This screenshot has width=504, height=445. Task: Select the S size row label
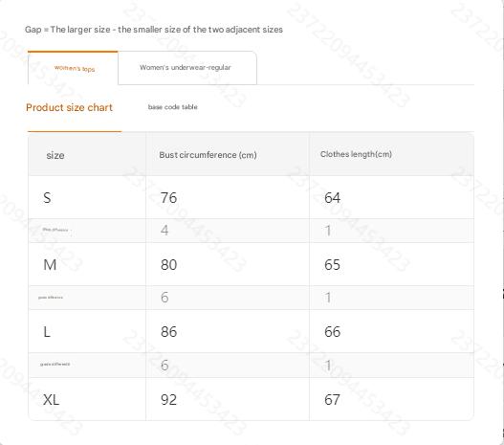[x=47, y=197]
